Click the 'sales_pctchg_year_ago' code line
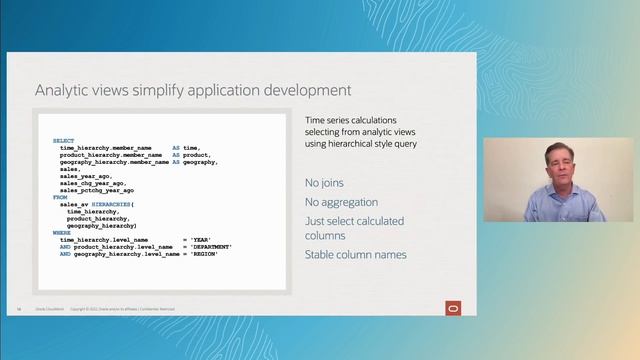Viewport: 640px width, 360px height. coord(97,191)
